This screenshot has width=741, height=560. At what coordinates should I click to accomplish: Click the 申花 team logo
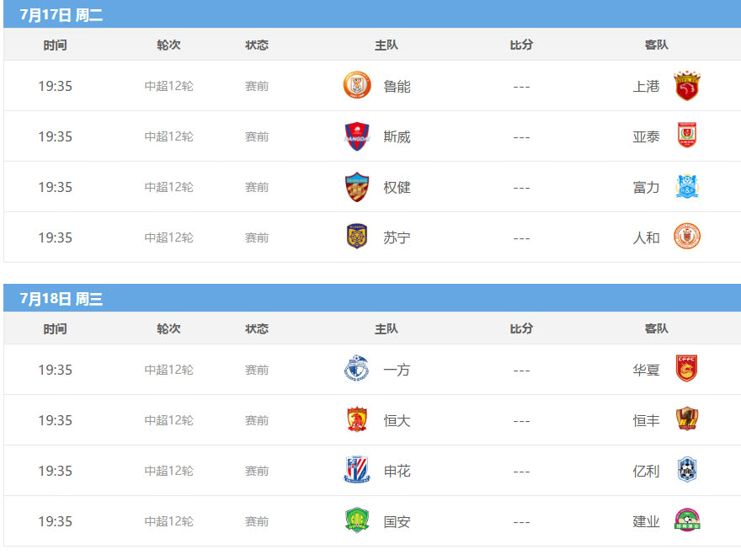coord(357,471)
